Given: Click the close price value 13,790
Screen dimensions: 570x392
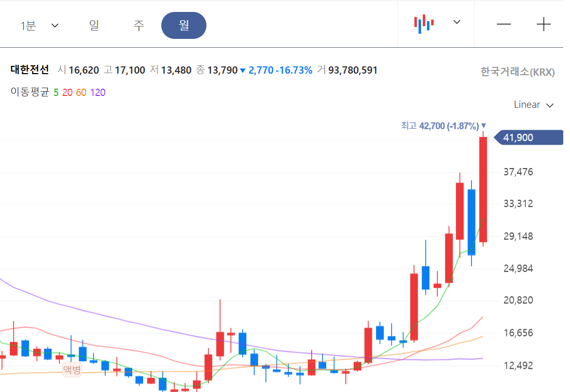Looking at the screenshot, I should [223, 70].
